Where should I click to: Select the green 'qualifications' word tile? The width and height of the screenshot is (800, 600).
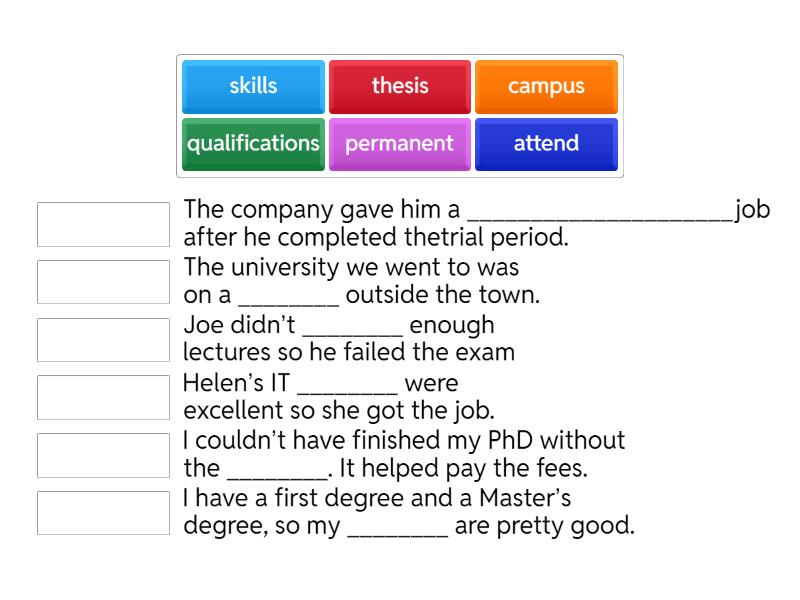253,143
